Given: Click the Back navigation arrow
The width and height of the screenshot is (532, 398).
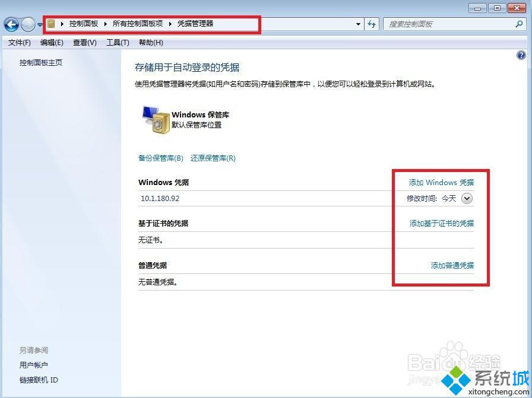Looking at the screenshot, I should (x=11, y=24).
